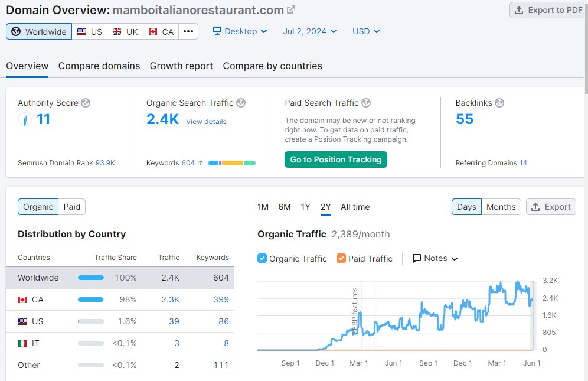Image resolution: width=588 pixels, height=381 pixels.
Task: Select the Worldwide database button
Action: 39,31
